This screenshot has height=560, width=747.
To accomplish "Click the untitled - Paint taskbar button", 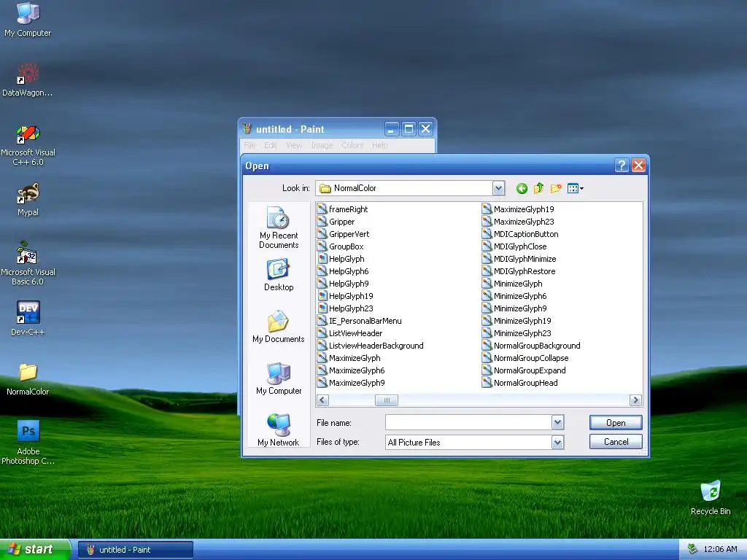I will [136, 550].
